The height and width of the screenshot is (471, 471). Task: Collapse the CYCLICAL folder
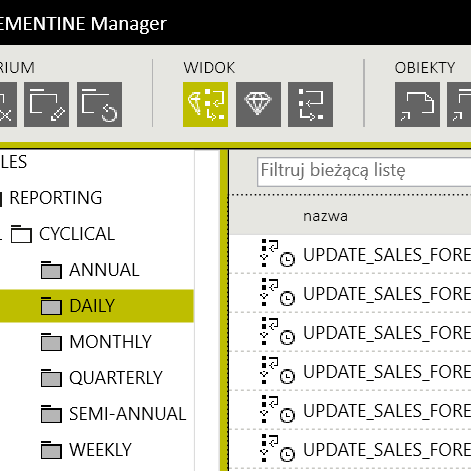[x=1, y=234]
